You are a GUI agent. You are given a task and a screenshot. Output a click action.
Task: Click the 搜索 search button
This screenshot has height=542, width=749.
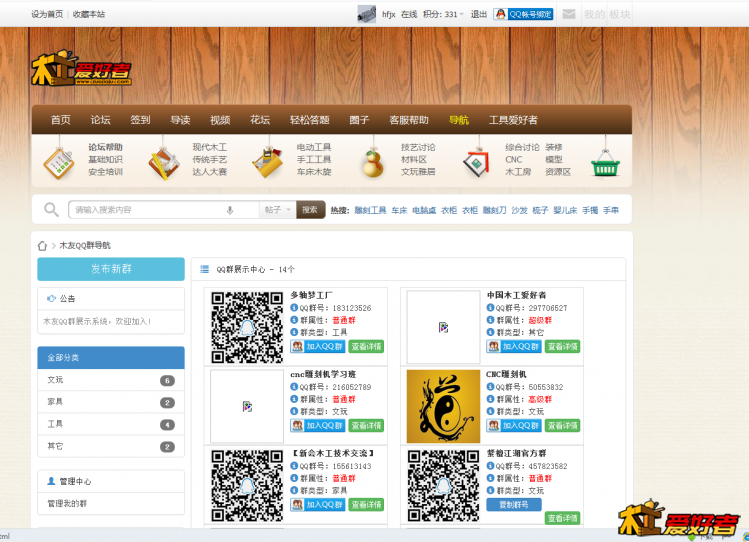pyautogui.click(x=310, y=210)
